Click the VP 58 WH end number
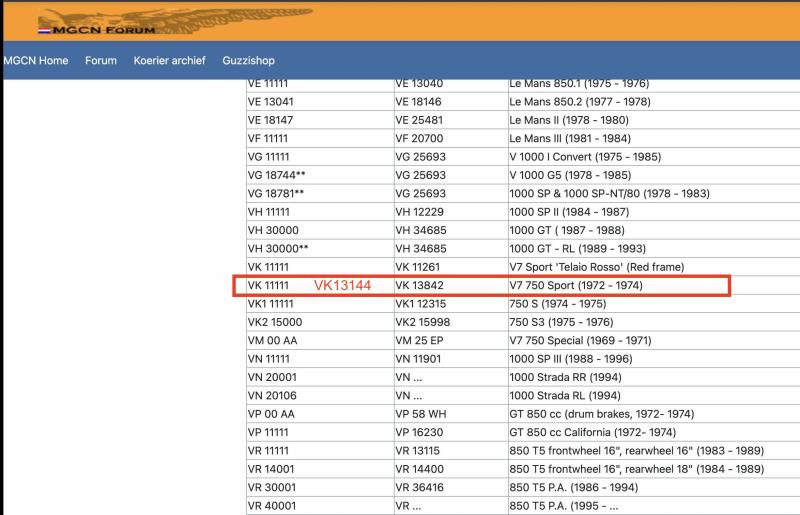The width and height of the screenshot is (800, 515). [x=425, y=414]
